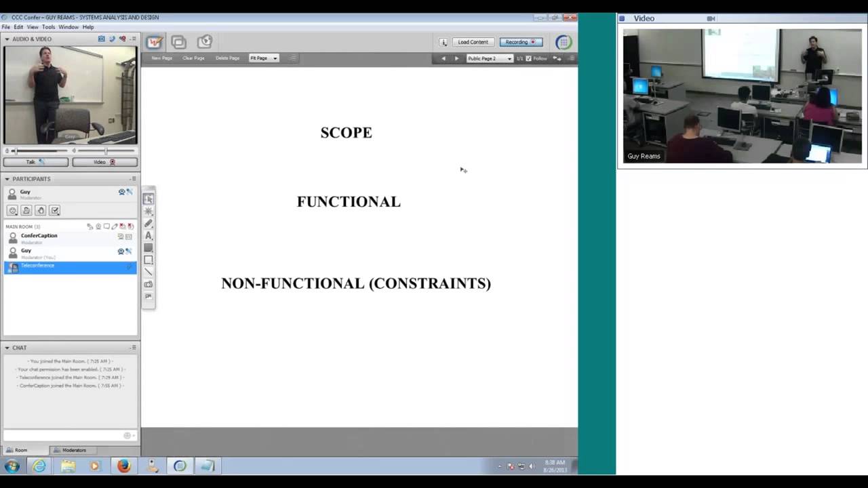Select the Teleconference participant row
The width and height of the screenshot is (868, 488).
tap(71, 268)
